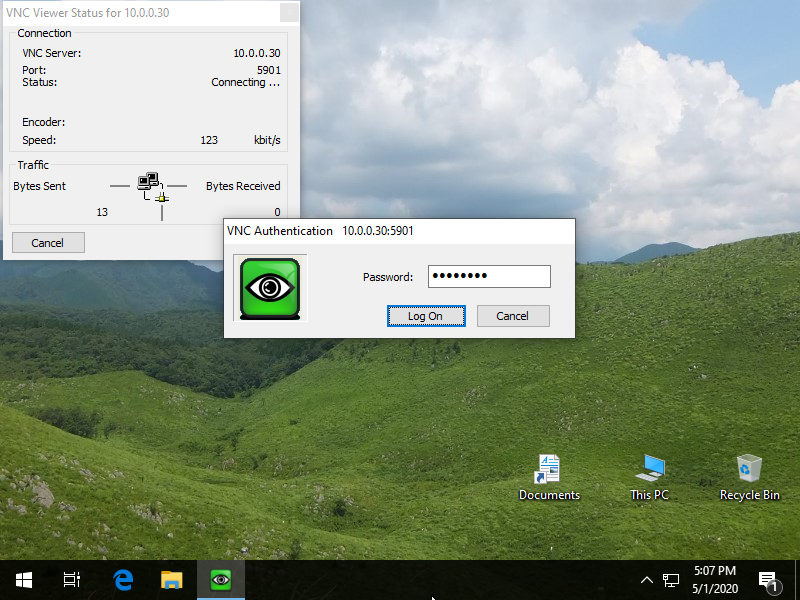
Task: Close the VNC Viewer Status window
Action: (x=288, y=12)
